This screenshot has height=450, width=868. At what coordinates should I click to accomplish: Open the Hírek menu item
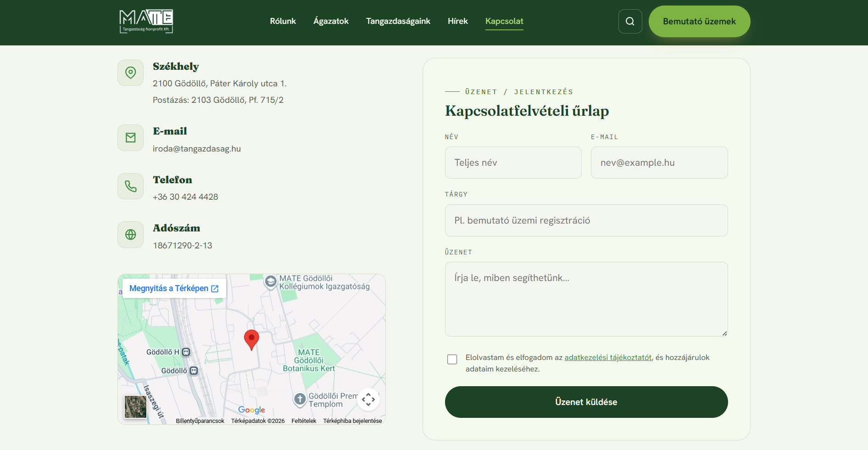[x=458, y=21]
